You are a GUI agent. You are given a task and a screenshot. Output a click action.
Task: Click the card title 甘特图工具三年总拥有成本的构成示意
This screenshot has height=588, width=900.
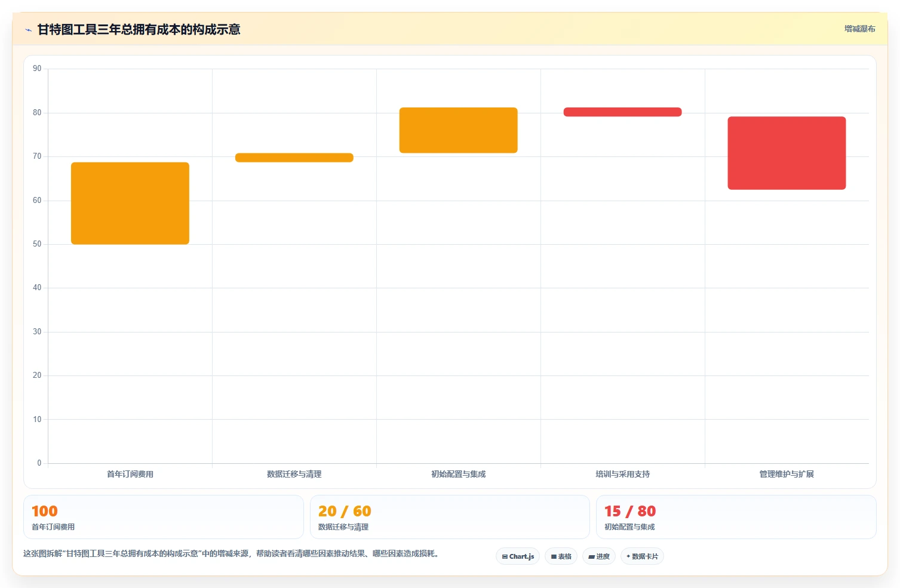point(139,30)
